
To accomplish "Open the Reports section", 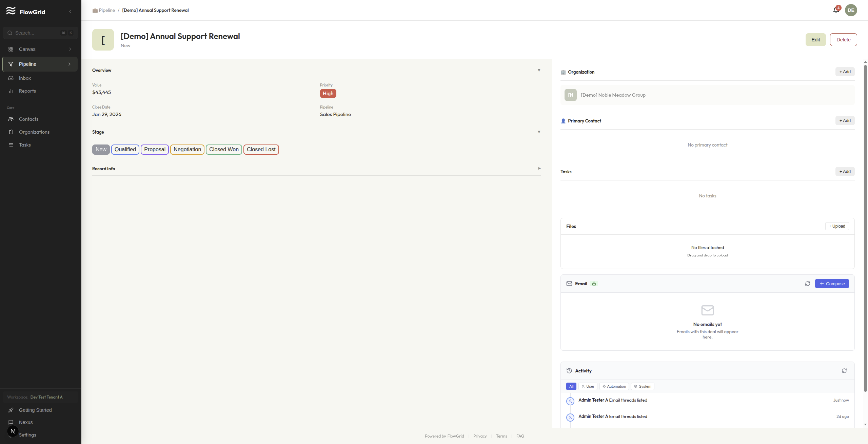I will pyautogui.click(x=27, y=91).
